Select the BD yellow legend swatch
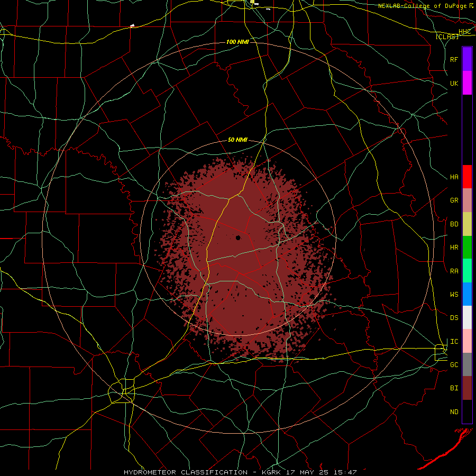This screenshot has height=476, width=476. pyautogui.click(x=467, y=224)
